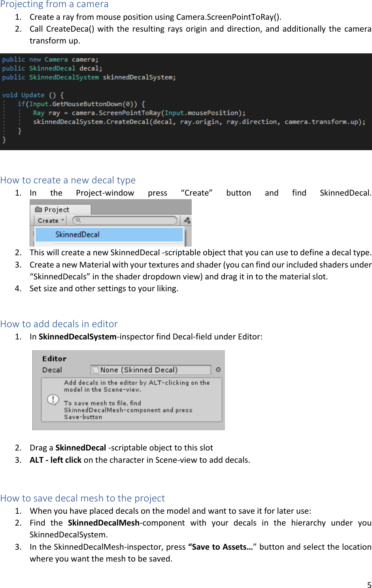Click "Set size and other settings" line
Viewport: 372px width, 588px height.
[104, 288]
